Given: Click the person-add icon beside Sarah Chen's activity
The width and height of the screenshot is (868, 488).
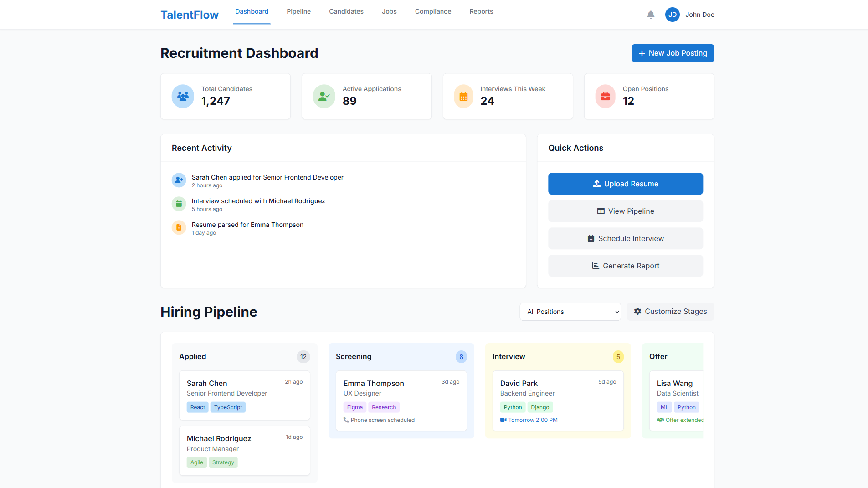Looking at the screenshot, I should pyautogui.click(x=179, y=180).
